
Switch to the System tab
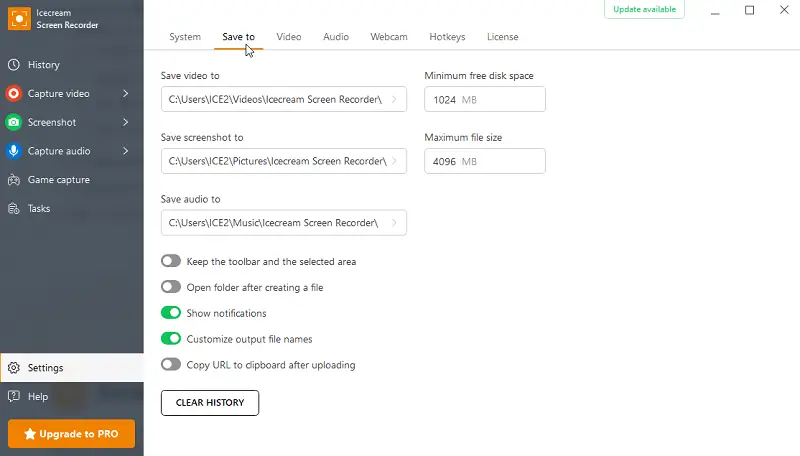(185, 37)
